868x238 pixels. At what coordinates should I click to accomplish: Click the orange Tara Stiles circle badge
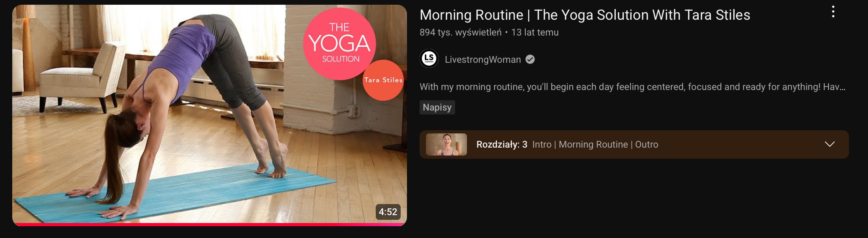(383, 80)
